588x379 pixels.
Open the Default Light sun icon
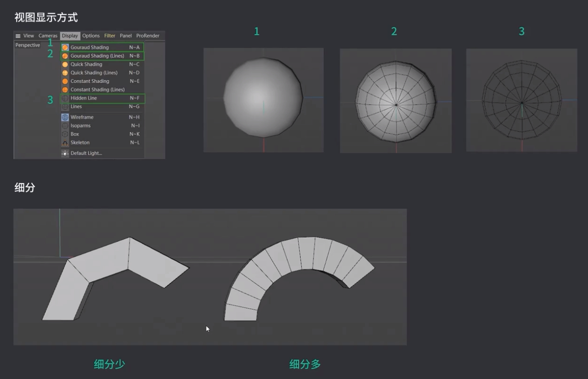[x=65, y=153]
